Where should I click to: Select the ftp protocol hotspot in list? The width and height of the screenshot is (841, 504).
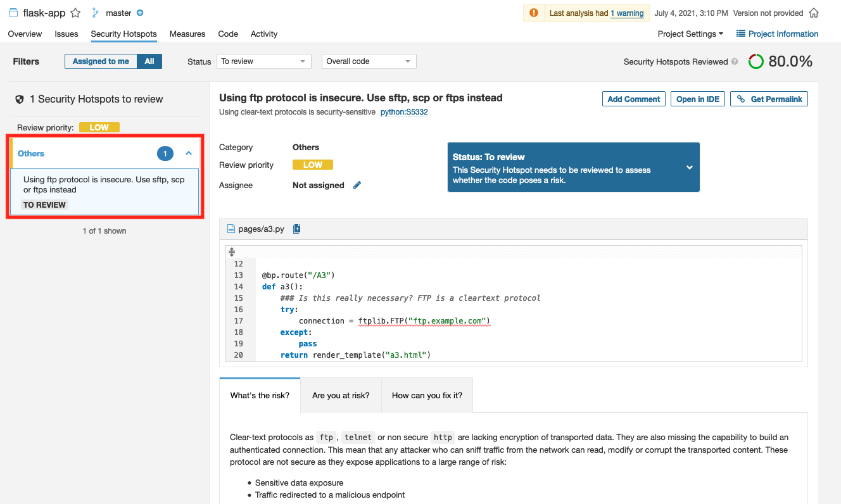click(104, 192)
